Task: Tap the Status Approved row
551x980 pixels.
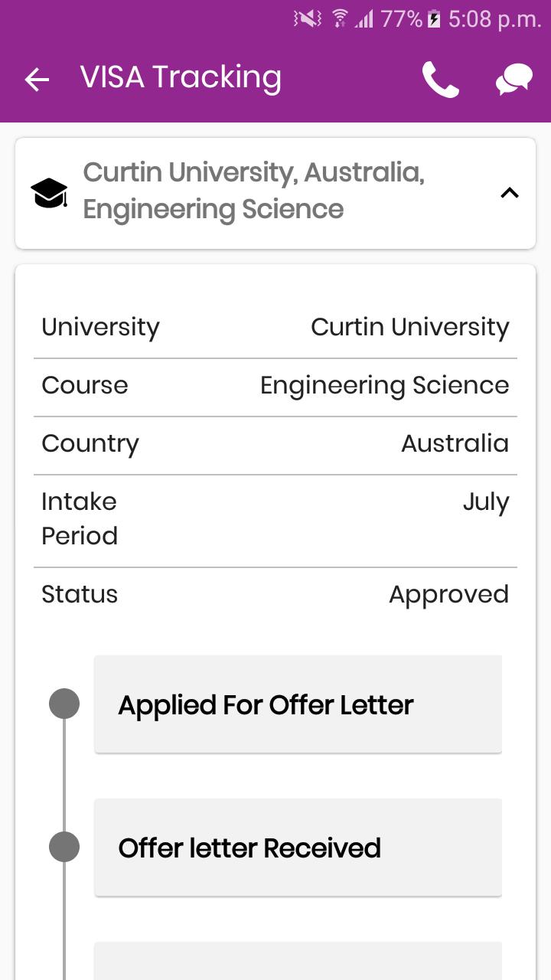Action: 275,594
